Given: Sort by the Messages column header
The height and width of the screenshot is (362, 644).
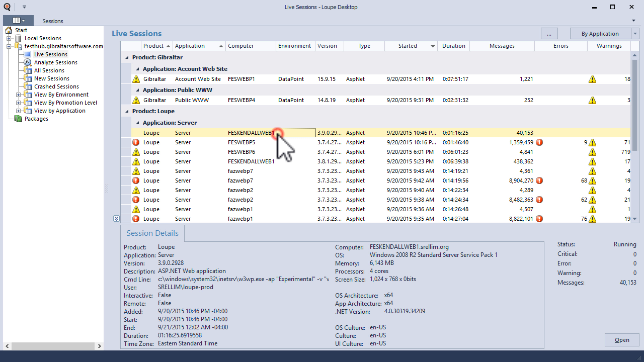Looking at the screenshot, I should coord(502,46).
